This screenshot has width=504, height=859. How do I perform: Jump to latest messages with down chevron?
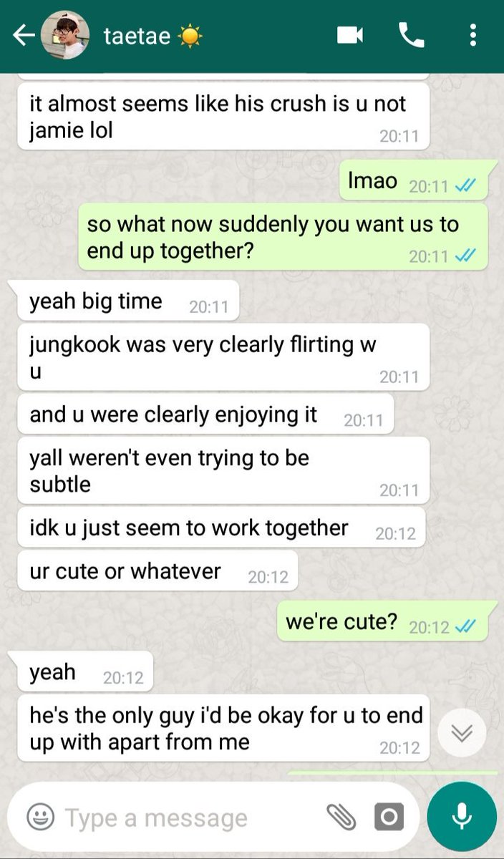[x=462, y=732]
